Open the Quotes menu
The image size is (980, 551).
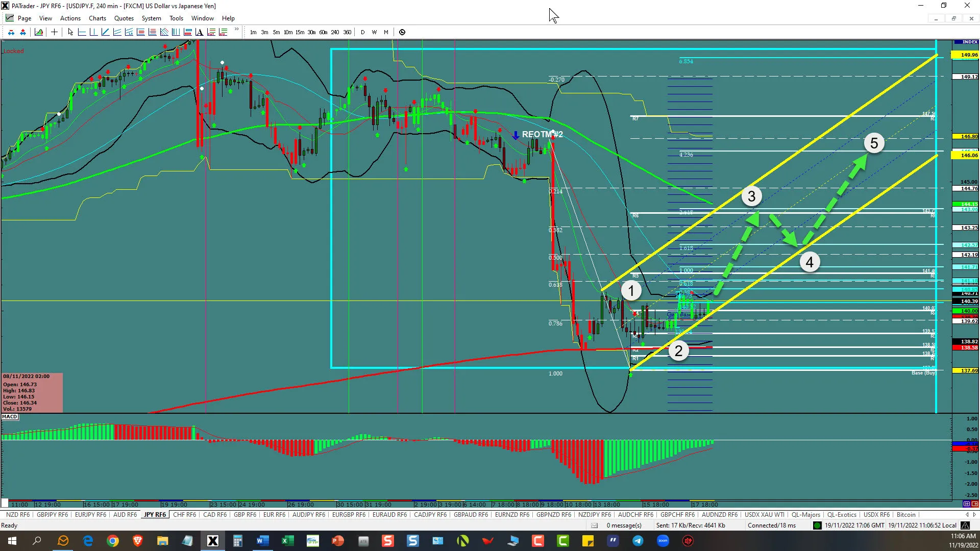124,18
